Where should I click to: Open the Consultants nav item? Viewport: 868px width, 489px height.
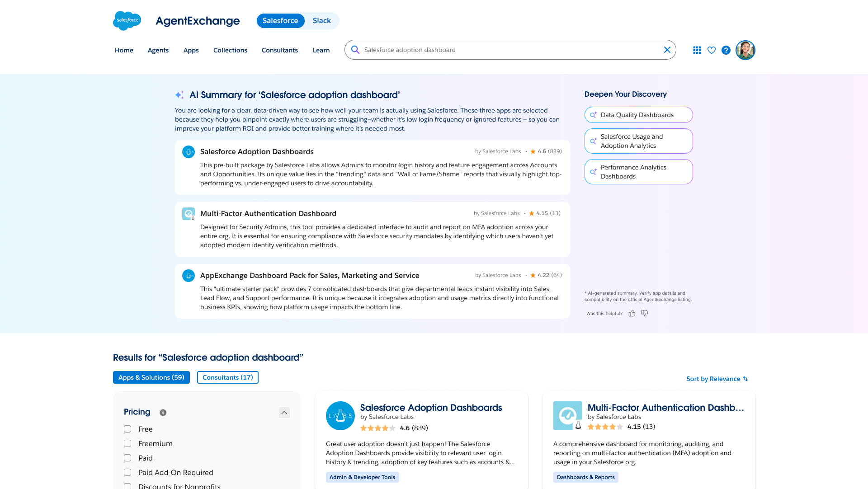(x=280, y=50)
